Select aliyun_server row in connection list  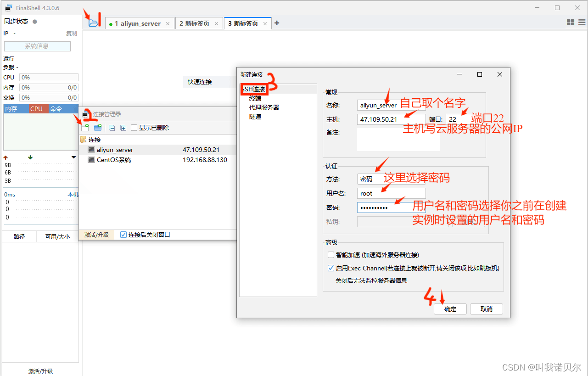click(157, 150)
